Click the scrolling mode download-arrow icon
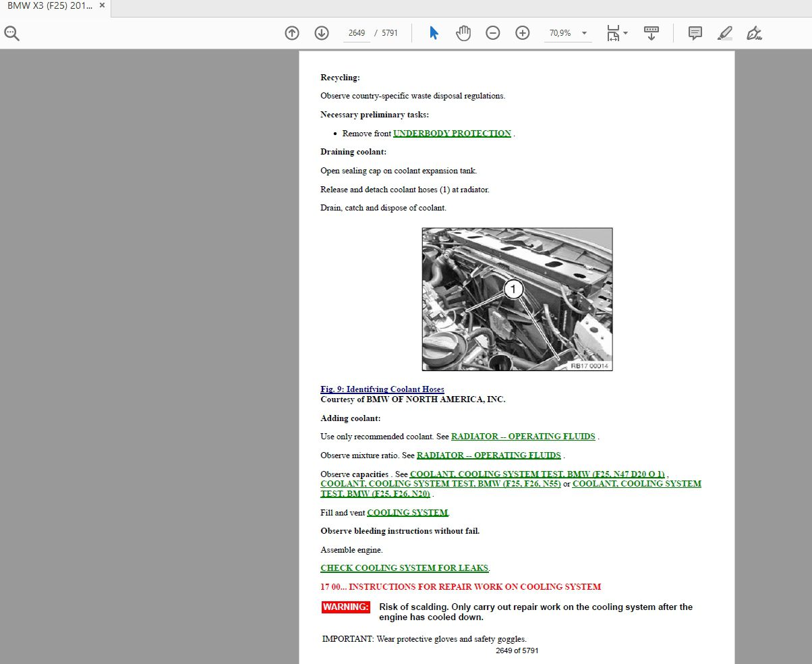Viewport: 812px width, 664px height. pyautogui.click(x=651, y=33)
